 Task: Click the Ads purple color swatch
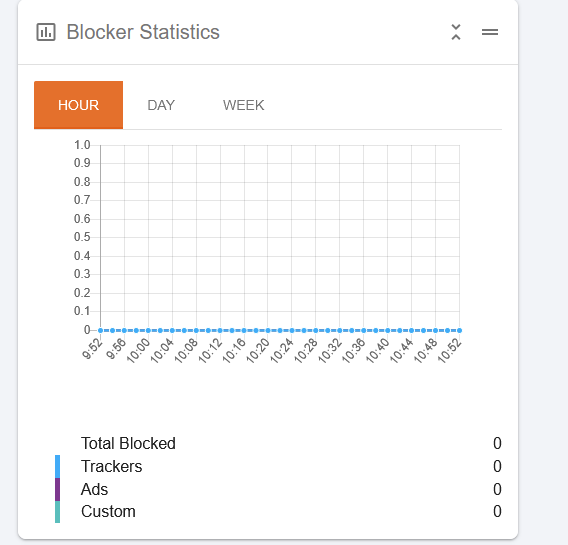[57, 489]
